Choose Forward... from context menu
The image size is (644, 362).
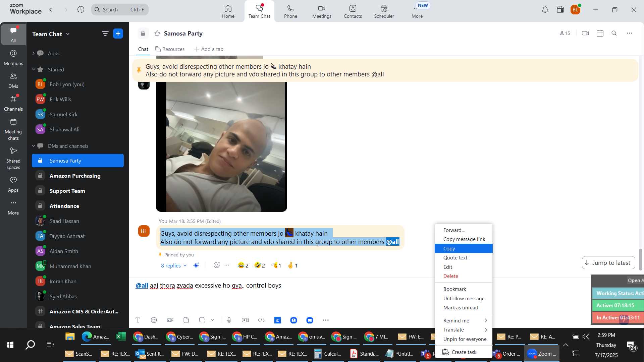[x=464, y=230]
